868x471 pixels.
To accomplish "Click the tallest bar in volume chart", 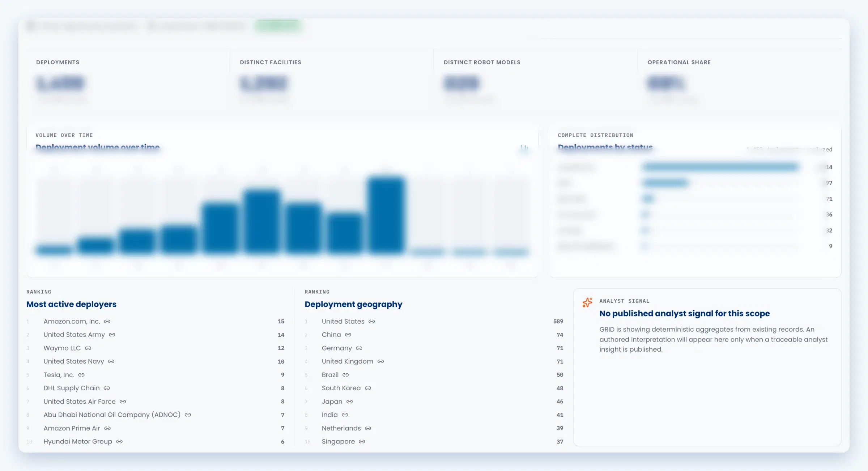I will tap(386, 215).
